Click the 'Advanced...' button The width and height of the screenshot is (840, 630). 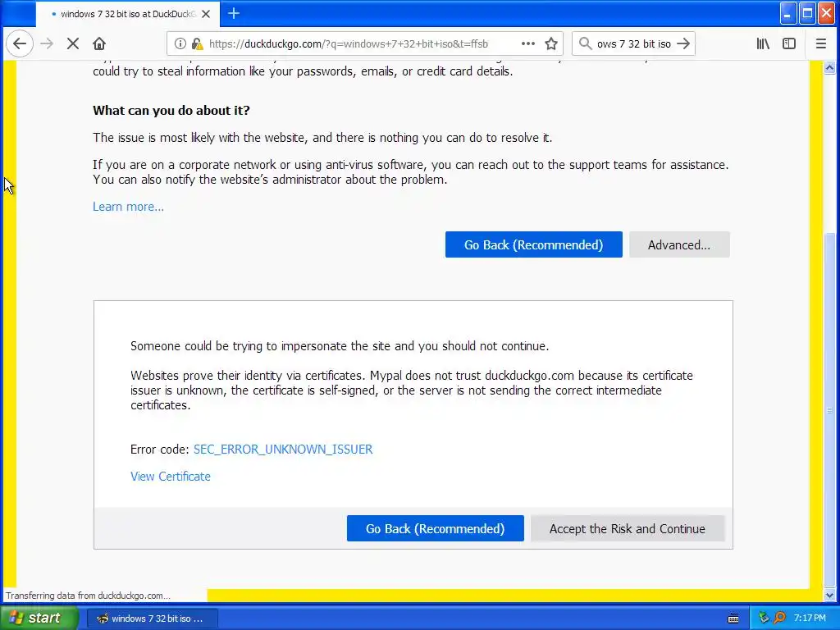click(x=679, y=244)
